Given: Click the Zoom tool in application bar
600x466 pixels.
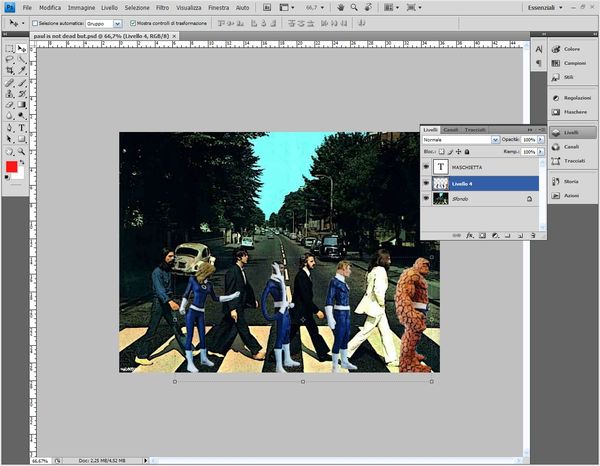Looking at the screenshot, I should pos(354,7).
